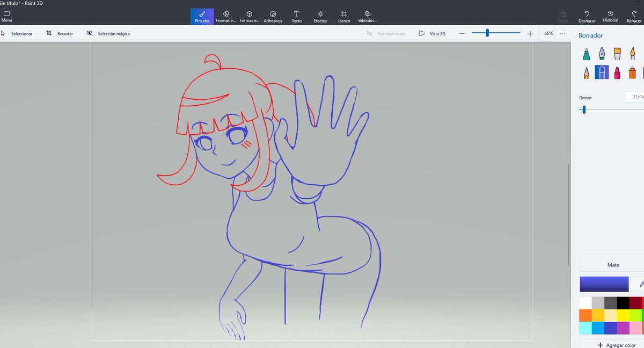The height and width of the screenshot is (348, 644).
Task: Zoom in with the plus button
Action: pyautogui.click(x=530, y=33)
